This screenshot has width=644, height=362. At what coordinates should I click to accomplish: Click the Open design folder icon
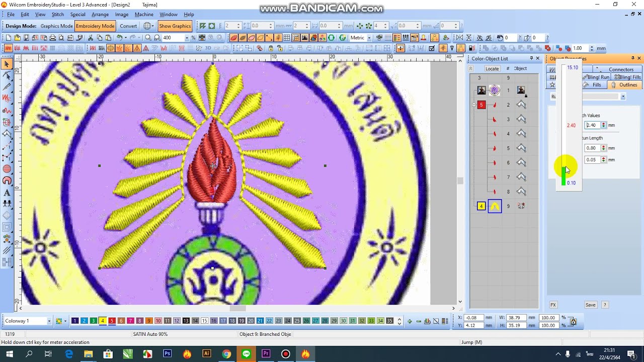[17, 38]
